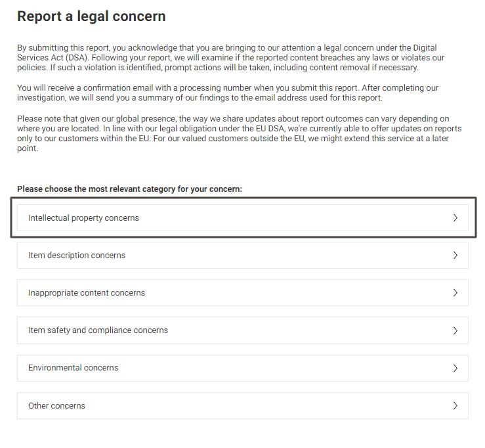The image size is (485, 448).
Task: Click the paragraph starting 'Please note that given'
Action: (240, 133)
